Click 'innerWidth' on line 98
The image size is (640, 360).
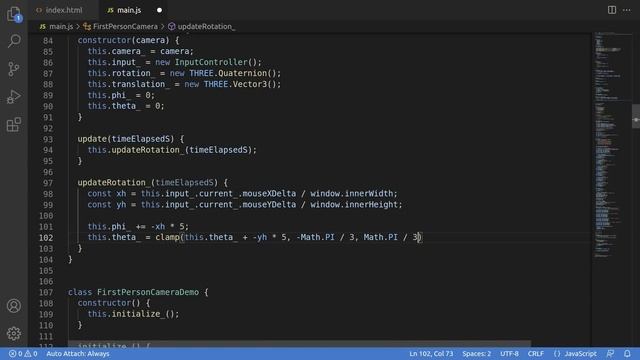tap(369, 193)
